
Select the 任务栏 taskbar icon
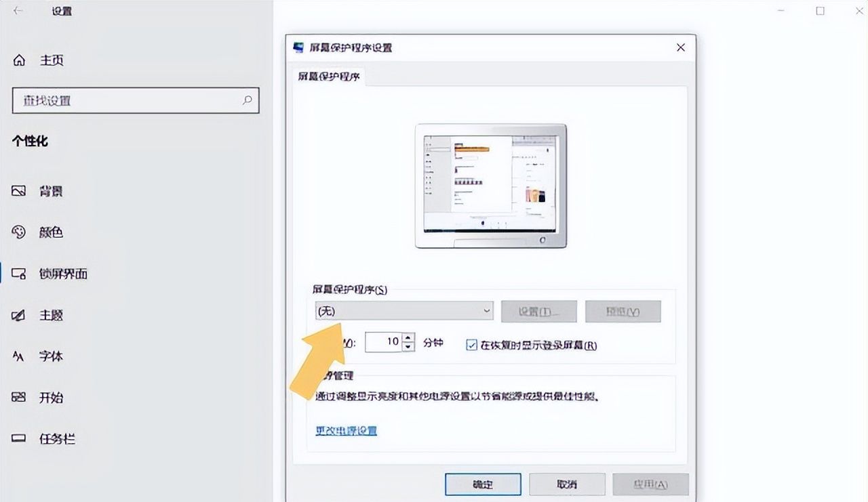[19, 439]
